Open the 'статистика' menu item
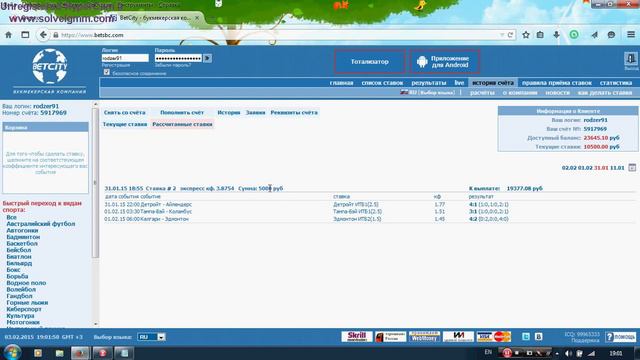This screenshot has height=360, width=640. [x=616, y=83]
